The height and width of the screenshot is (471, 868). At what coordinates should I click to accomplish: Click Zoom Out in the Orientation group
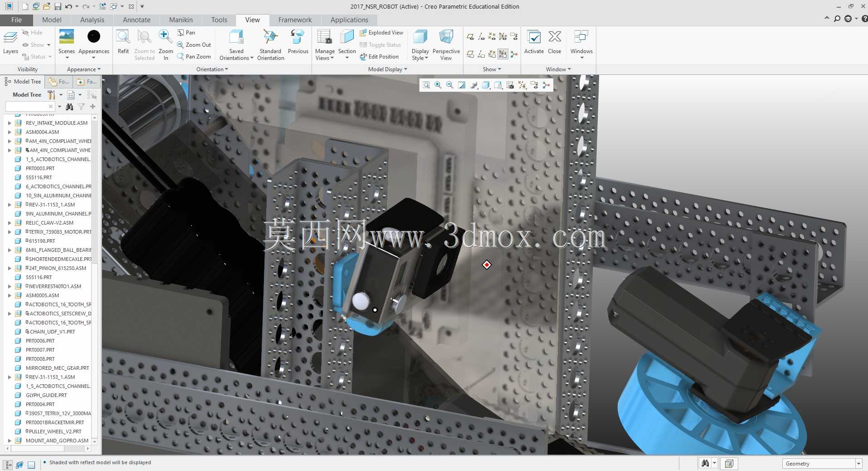194,45
